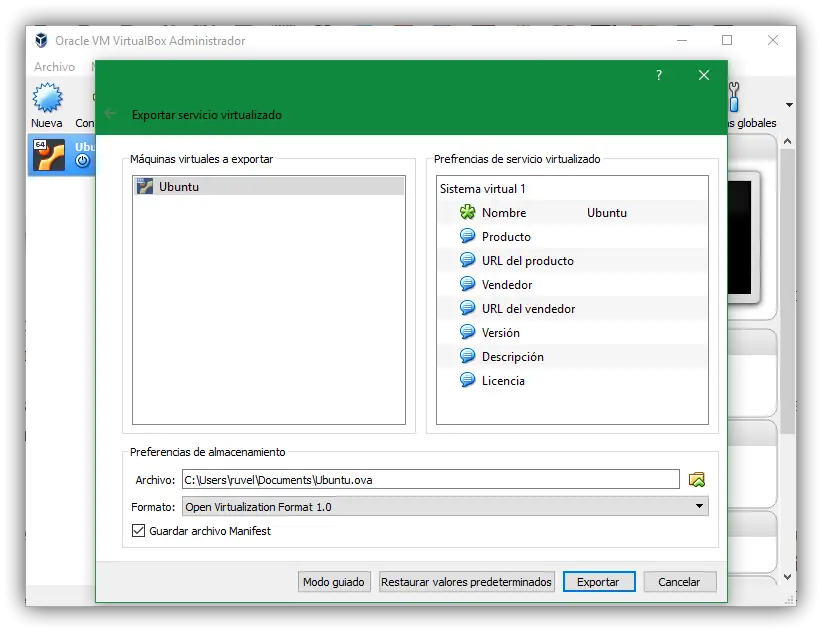Click the Cancelar button

coord(679,582)
